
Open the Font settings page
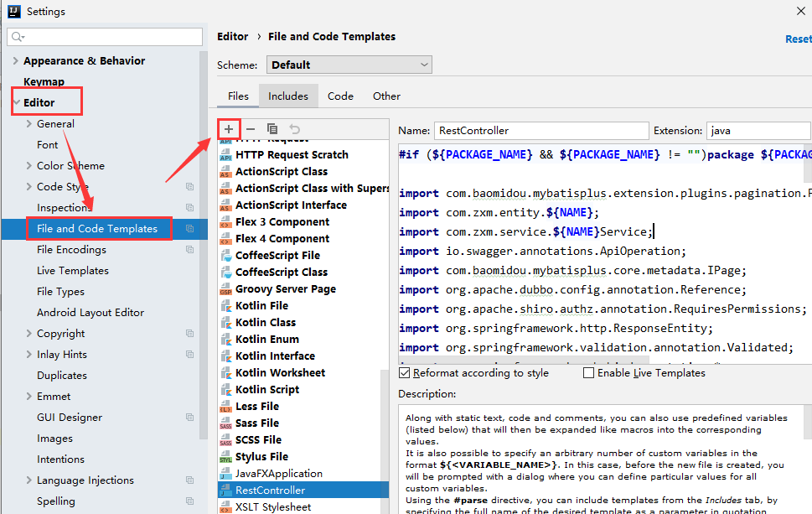47,144
